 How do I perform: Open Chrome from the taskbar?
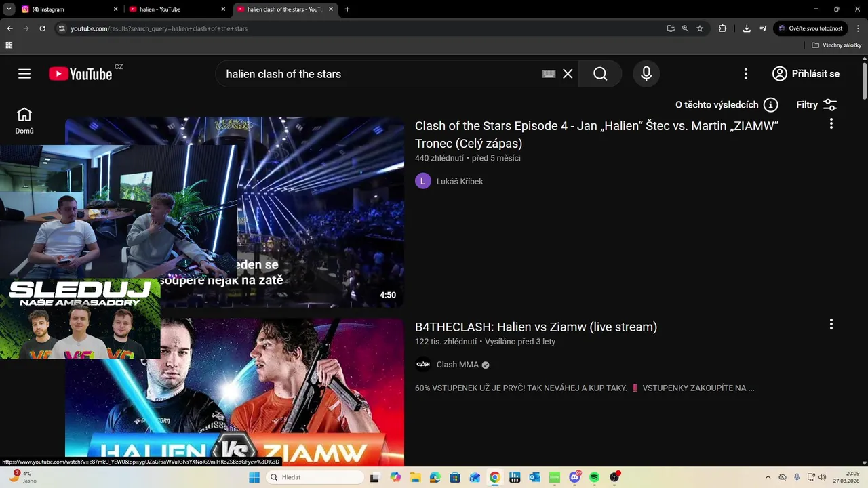coord(495,477)
